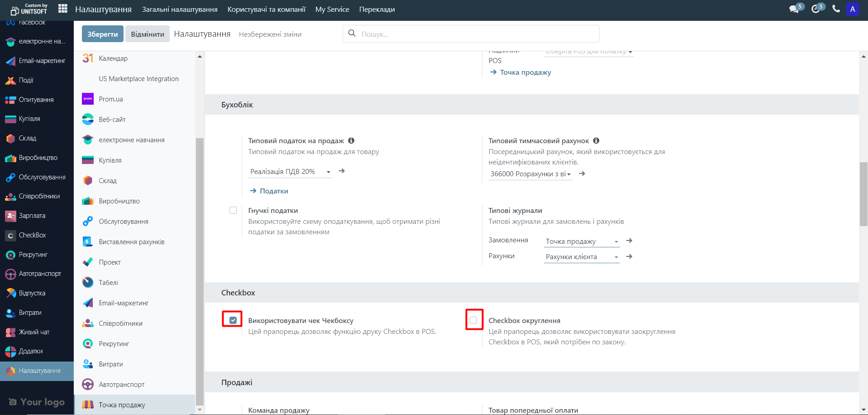Screen dimensions: 868x415
Task: Open the Переклади menu
Action: 377,9
